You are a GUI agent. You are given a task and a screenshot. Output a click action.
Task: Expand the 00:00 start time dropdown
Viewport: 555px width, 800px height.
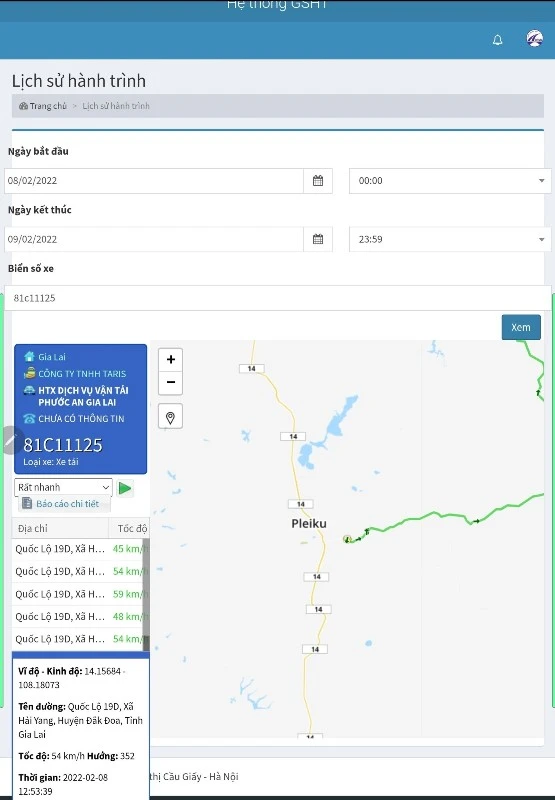click(450, 181)
